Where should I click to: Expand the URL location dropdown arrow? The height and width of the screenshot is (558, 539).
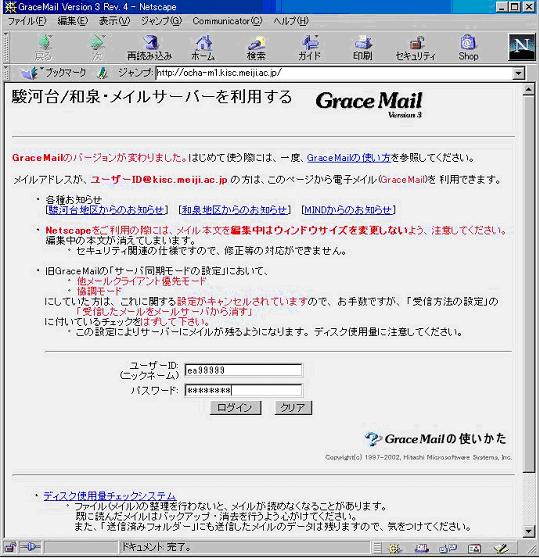click(519, 73)
